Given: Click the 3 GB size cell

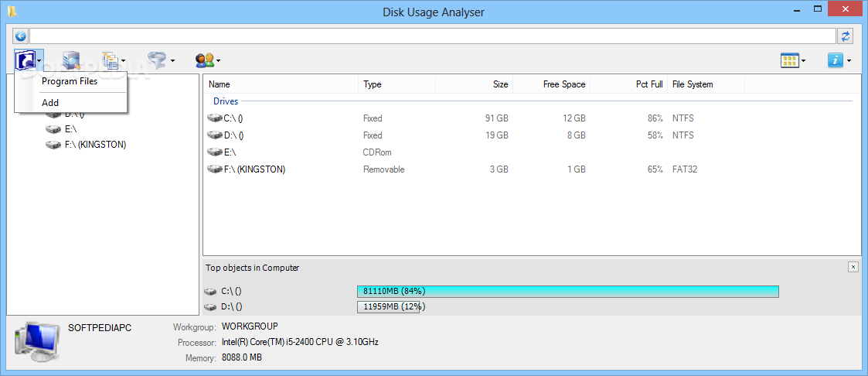Looking at the screenshot, I should point(499,169).
